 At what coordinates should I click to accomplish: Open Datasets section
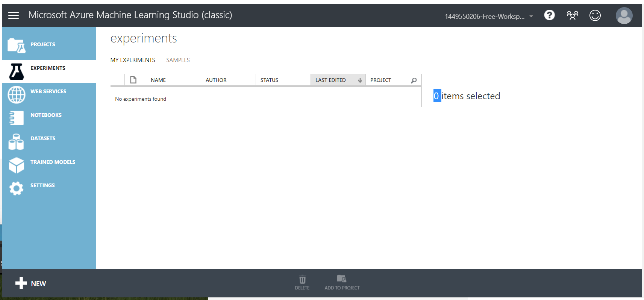click(x=43, y=138)
